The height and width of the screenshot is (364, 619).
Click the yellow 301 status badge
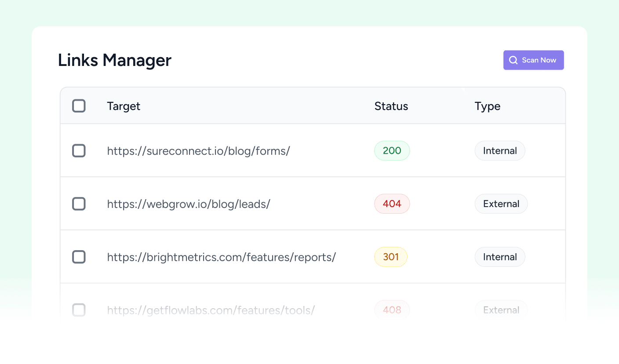[x=391, y=257]
